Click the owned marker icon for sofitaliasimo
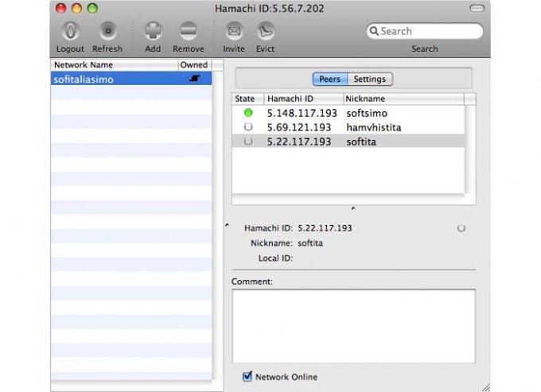This screenshot has width=541, height=392. coord(195,79)
